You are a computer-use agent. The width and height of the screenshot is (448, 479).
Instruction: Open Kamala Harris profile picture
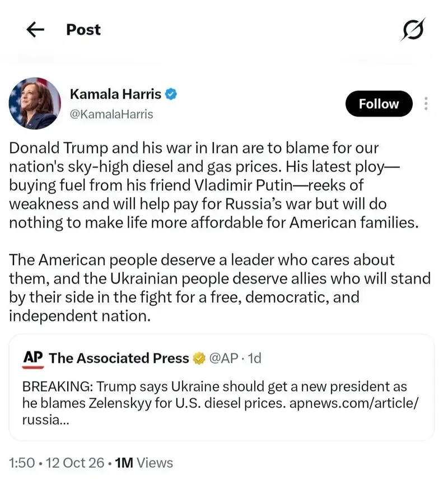pos(35,103)
